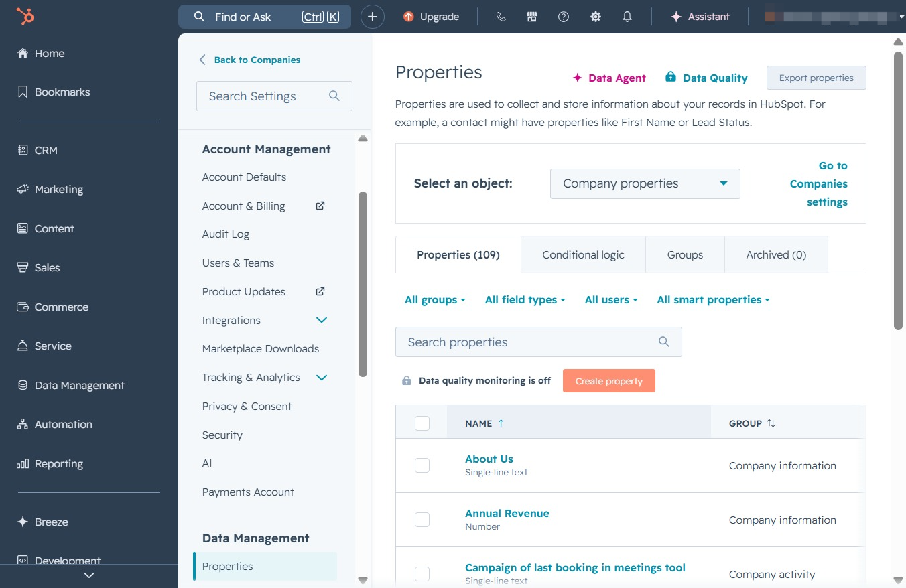906x588 pixels.
Task: Open Users & Teams settings
Action: [x=238, y=263]
